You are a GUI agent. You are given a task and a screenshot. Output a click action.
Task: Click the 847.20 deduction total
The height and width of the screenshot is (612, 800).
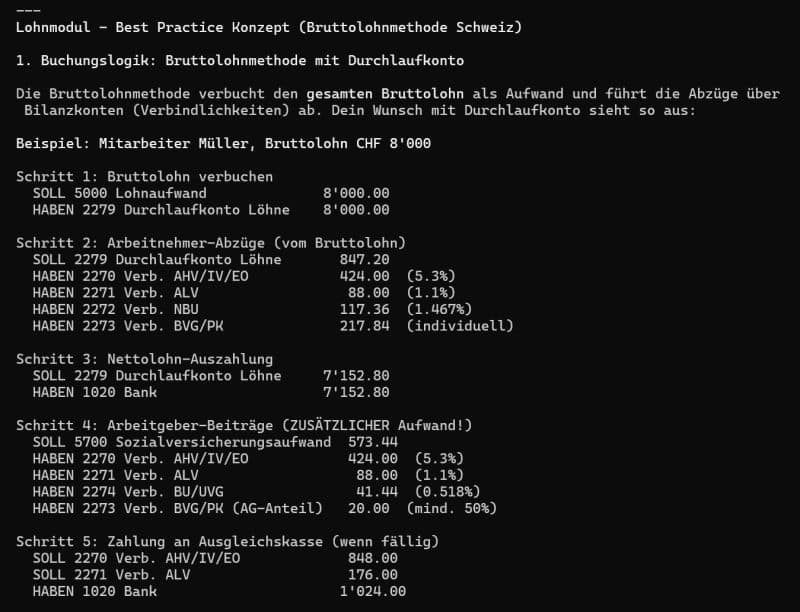point(364,260)
